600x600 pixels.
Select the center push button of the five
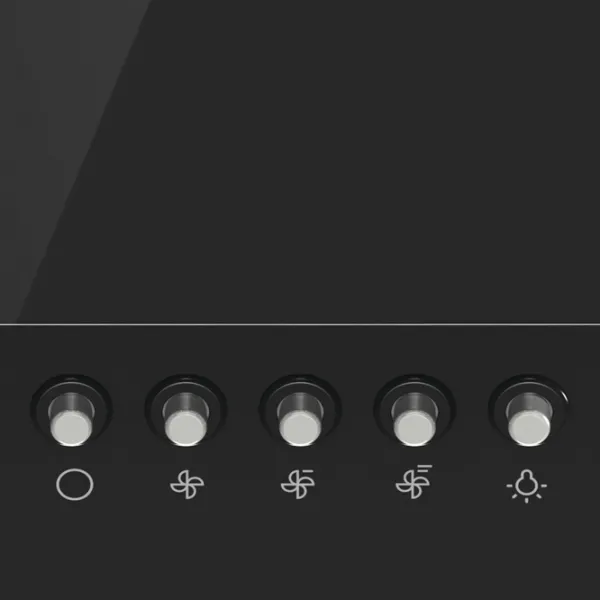pos(300,420)
